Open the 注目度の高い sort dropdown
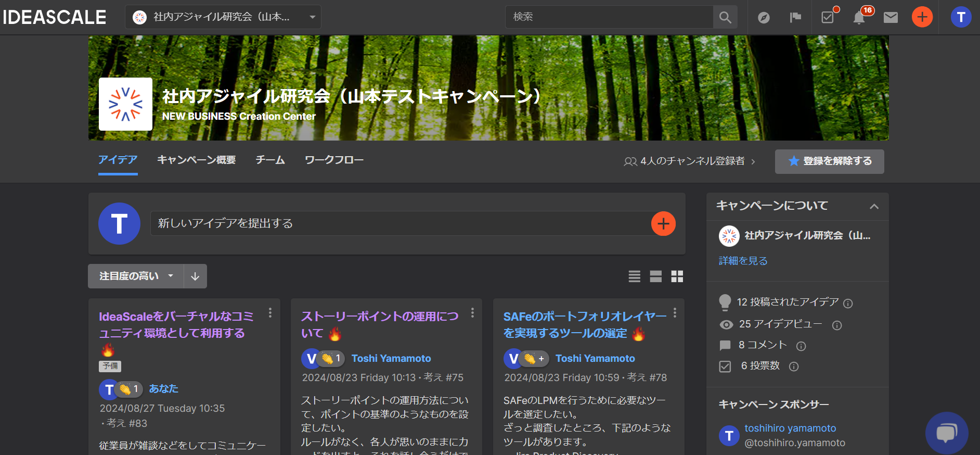980x455 pixels. 136,276
